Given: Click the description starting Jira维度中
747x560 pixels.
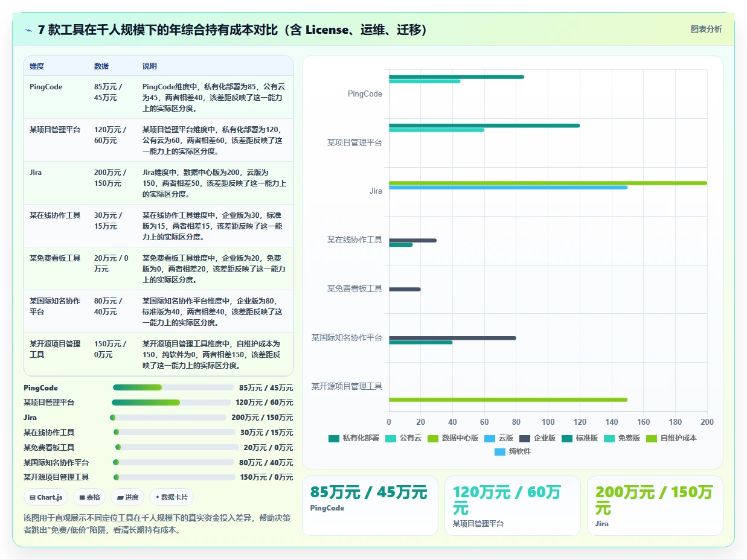Looking at the screenshot, I should coord(214,183).
